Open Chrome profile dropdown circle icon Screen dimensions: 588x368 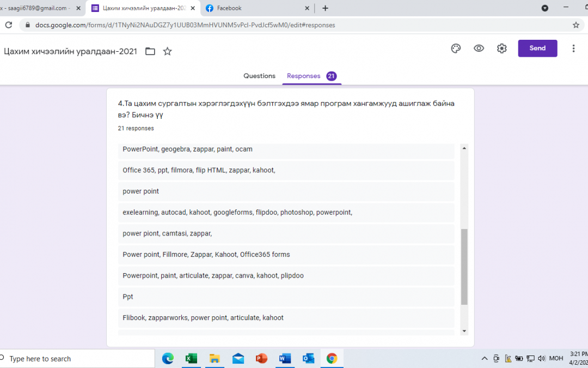pyautogui.click(x=545, y=8)
